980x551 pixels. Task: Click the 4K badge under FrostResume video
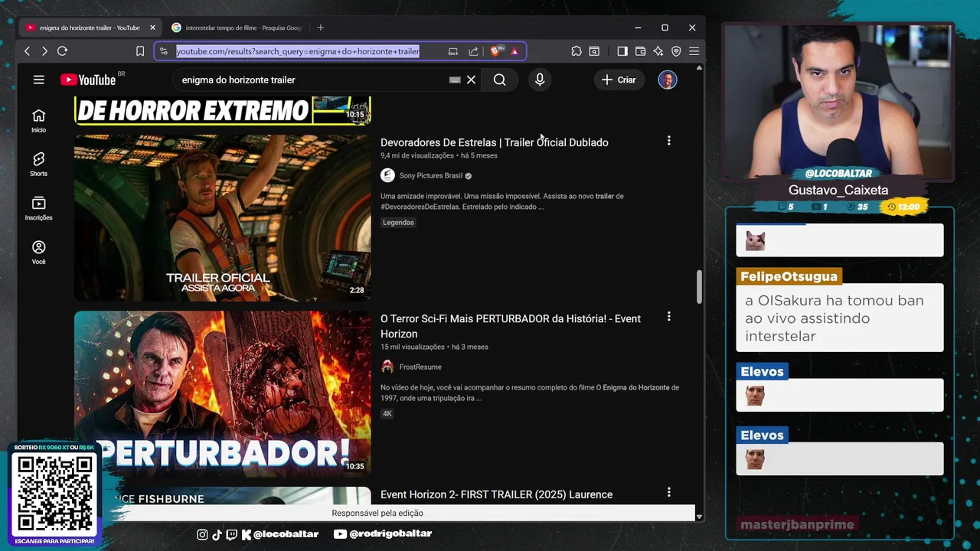(387, 414)
